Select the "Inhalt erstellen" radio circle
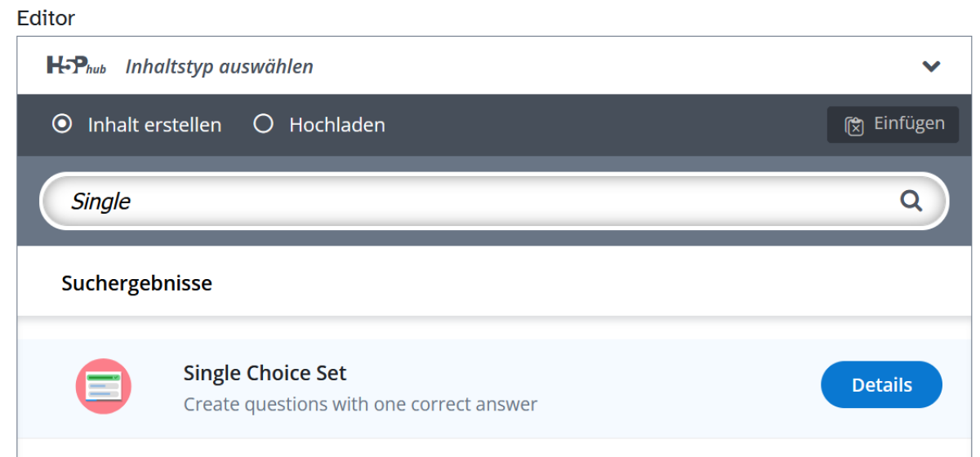This screenshot has height=457, width=980. coord(61,125)
